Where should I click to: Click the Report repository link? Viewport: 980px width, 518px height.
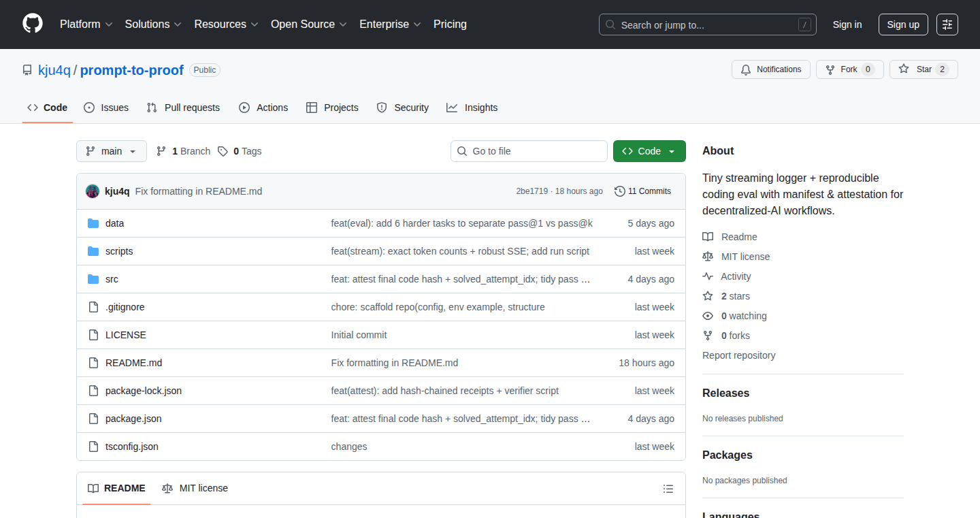pyautogui.click(x=738, y=355)
